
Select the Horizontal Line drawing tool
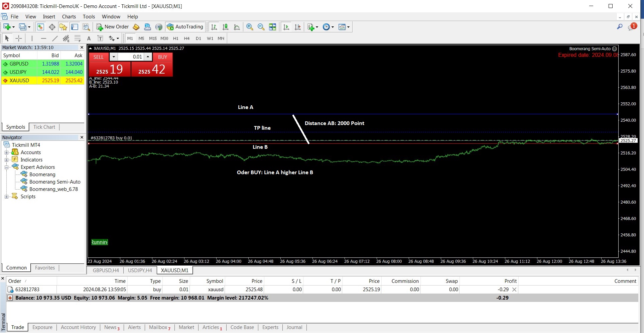point(43,38)
